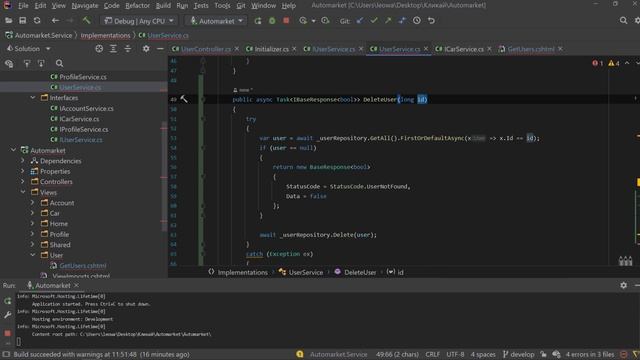The width and height of the screenshot is (640, 360).
Task: Click 4 errors in 3 files status
Action: click(590, 354)
